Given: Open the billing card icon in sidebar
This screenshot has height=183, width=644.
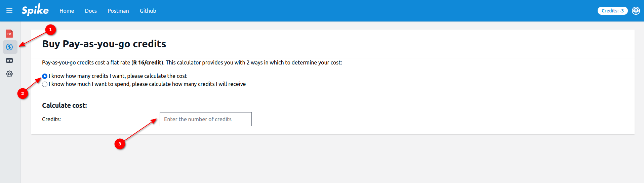Looking at the screenshot, I should coord(9,60).
